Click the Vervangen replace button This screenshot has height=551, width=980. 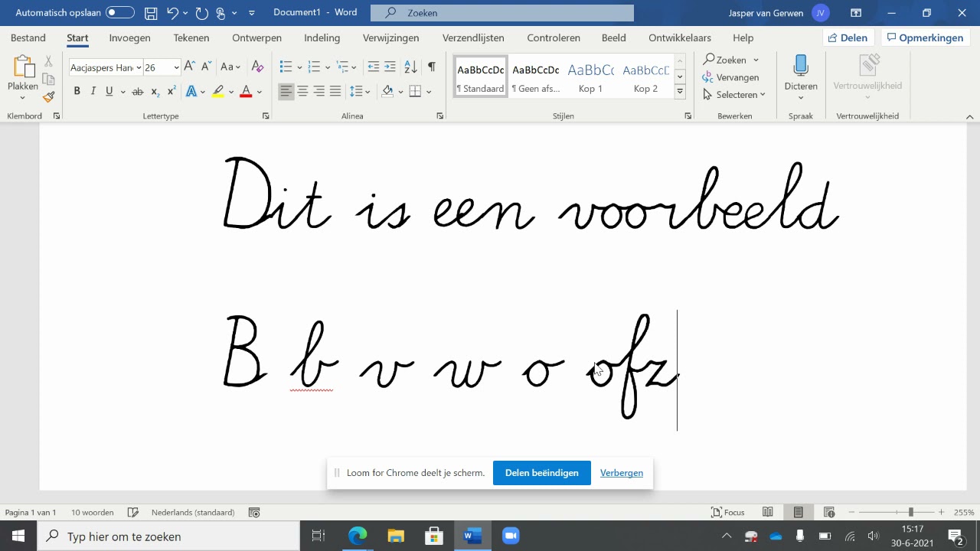(730, 77)
